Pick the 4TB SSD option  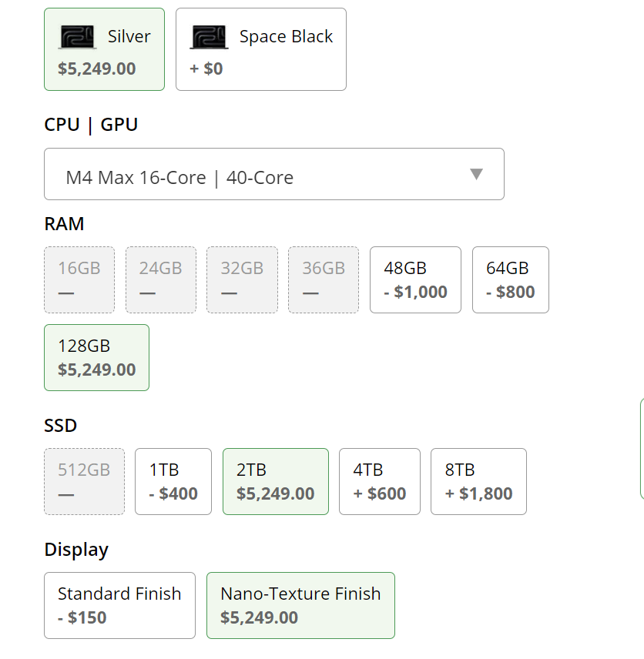click(x=380, y=482)
